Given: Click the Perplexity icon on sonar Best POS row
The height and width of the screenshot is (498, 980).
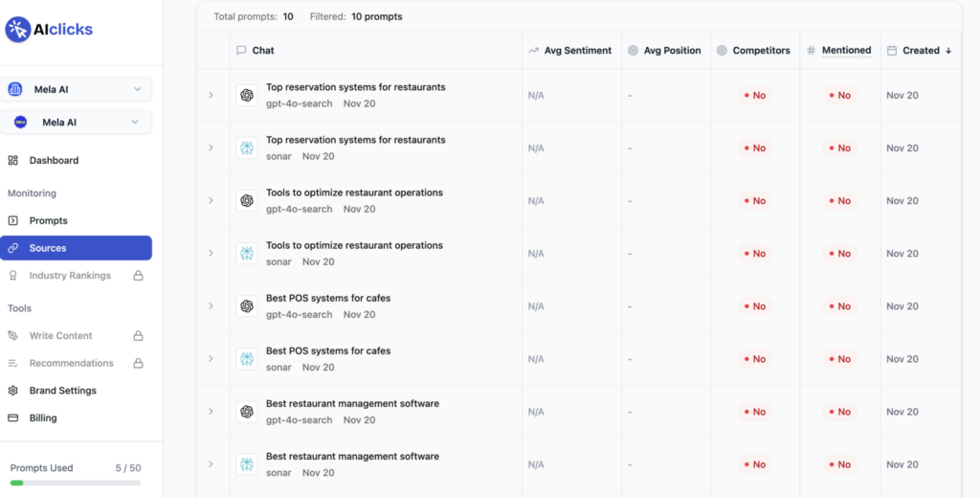Looking at the screenshot, I should coord(247,358).
